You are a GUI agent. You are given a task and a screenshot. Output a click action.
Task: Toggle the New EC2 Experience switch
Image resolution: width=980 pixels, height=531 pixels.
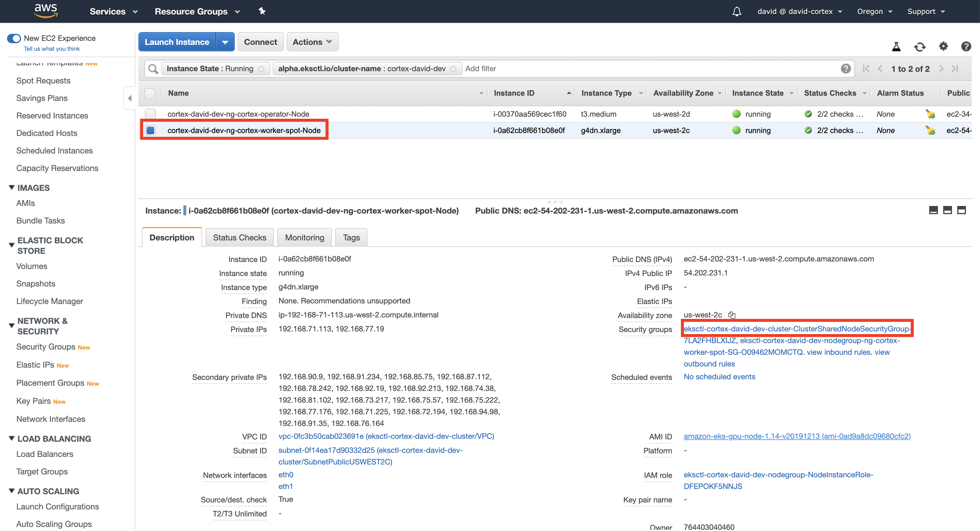(14, 39)
